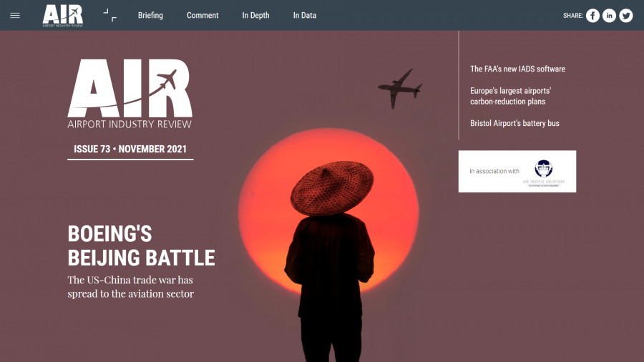Screen dimensions: 644x362
Task: Click the 'In association with' text
Action: (494, 172)
